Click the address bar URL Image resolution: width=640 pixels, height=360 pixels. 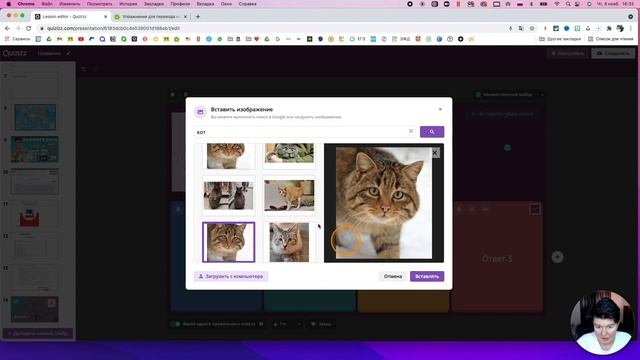tap(113, 28)
